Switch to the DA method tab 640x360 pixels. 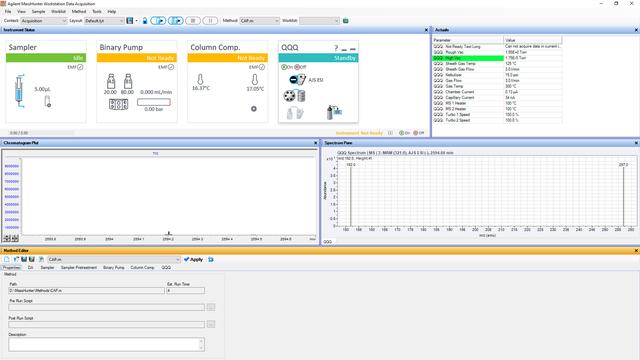(30, 267)
